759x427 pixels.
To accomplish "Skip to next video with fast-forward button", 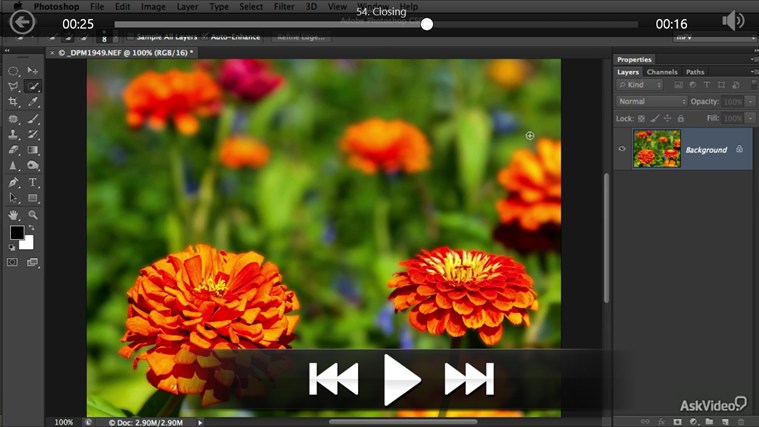I will tap(469, 379).
